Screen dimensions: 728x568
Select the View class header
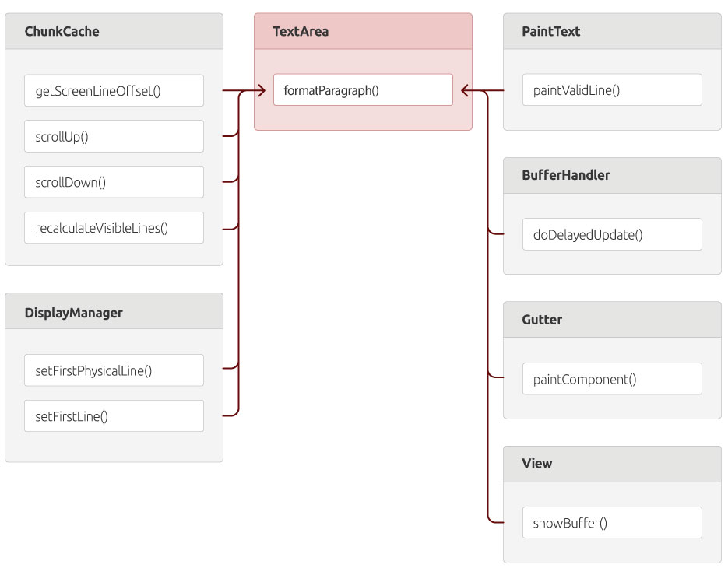coord(612,464)
